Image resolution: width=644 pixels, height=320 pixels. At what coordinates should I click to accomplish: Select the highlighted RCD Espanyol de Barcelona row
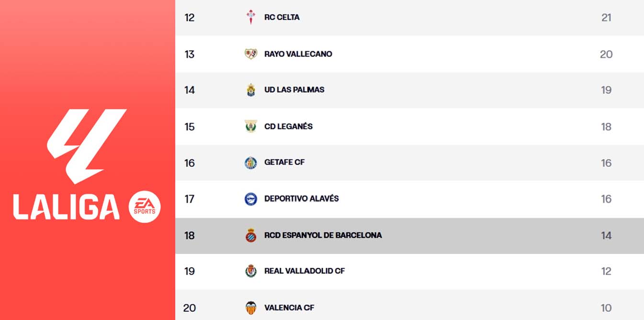click(x=409, y=235)
